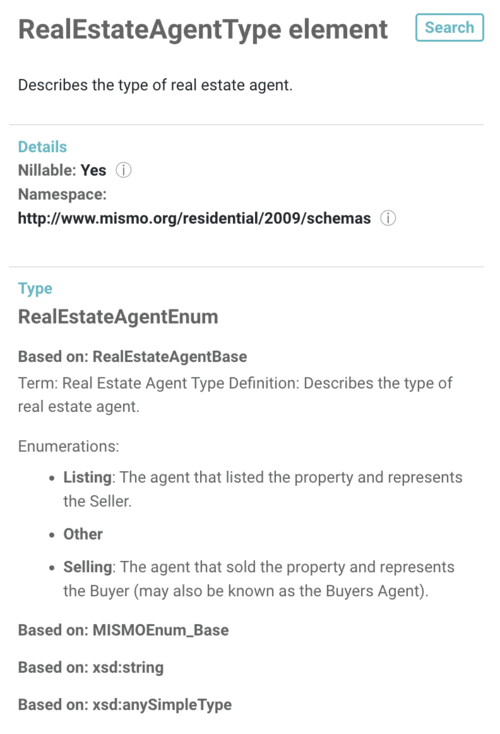Click the Term definition paragraph
Screen dimensions: 500x734
pos(235,395)
